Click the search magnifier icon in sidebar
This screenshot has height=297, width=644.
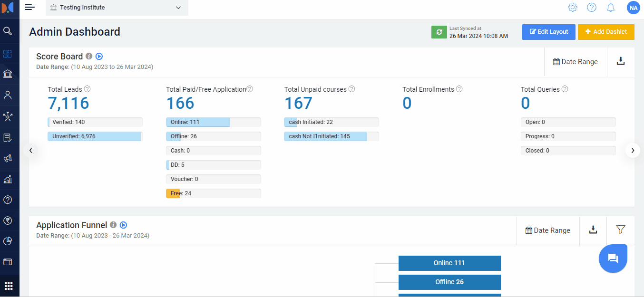click(8, 31)
